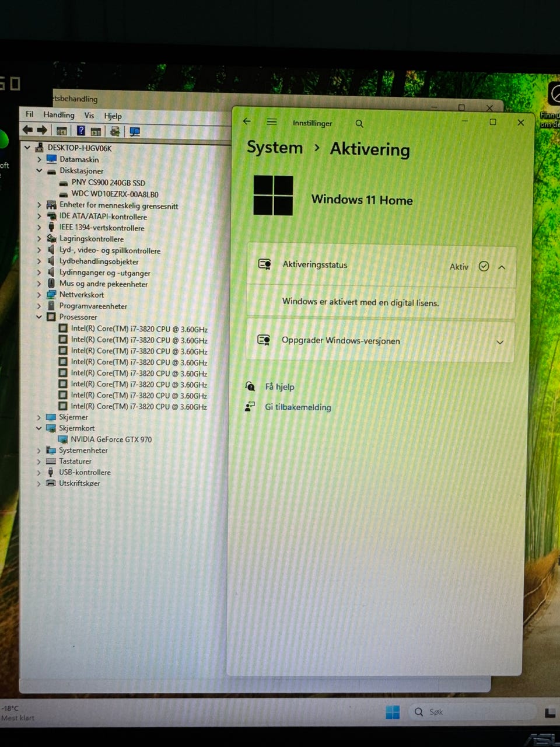This screenshot has height=747, width=560.
Task: Expand Lyd-, video- og spillkontrollere node
Action: click(39, 250)
